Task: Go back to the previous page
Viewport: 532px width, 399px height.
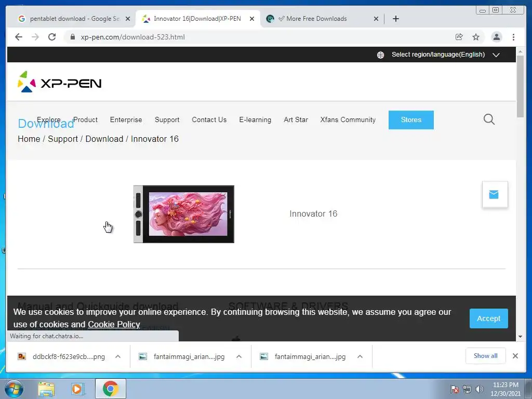Action: pyautogui.click(x=19, y=37)
